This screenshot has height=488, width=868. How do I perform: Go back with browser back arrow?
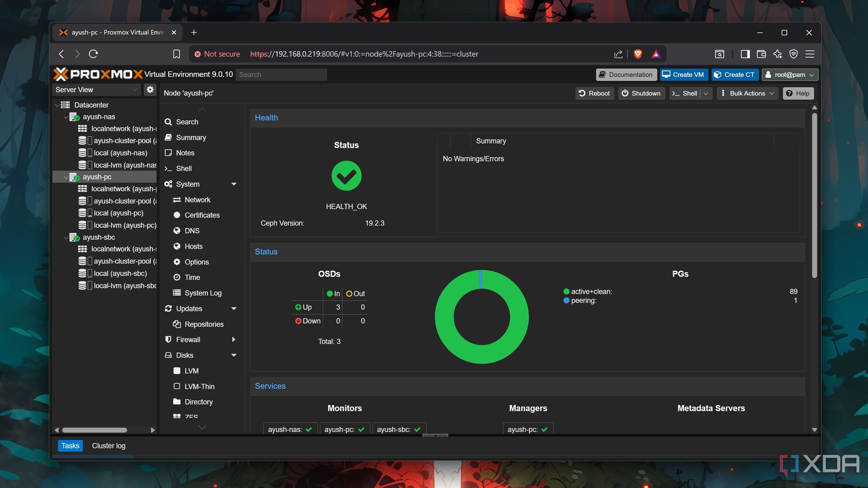tap(61, 54)
